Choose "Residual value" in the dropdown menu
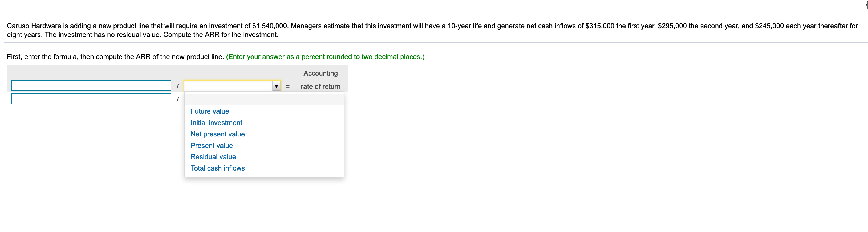868x232 pixels. point(213,157)
